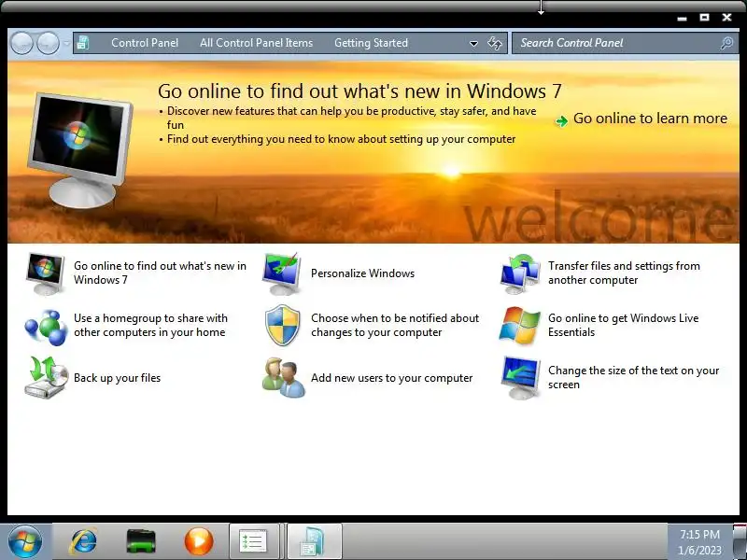Click the Control Panel icon in address bar
The width and height of the screenshot is (747, 560).
tap(83, 43)
